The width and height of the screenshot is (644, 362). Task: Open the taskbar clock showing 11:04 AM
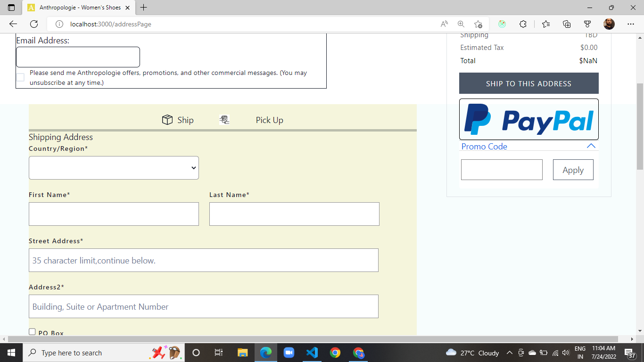pos(604,353)
